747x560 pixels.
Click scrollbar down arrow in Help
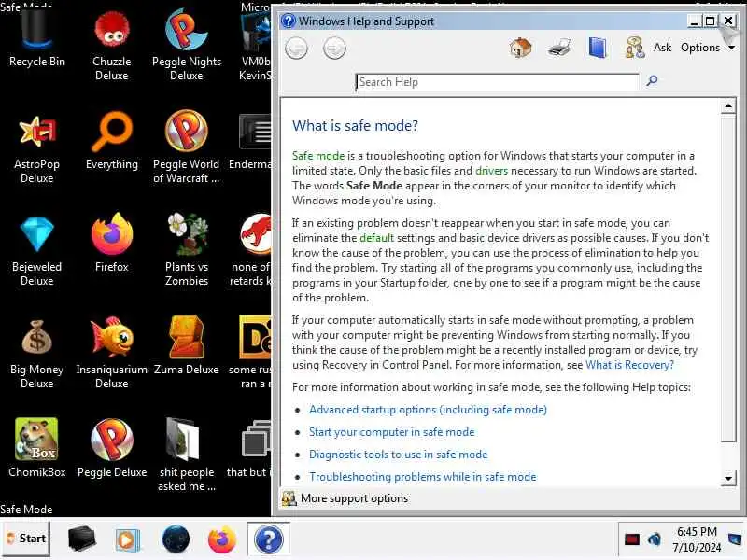[x=728, y=479]
